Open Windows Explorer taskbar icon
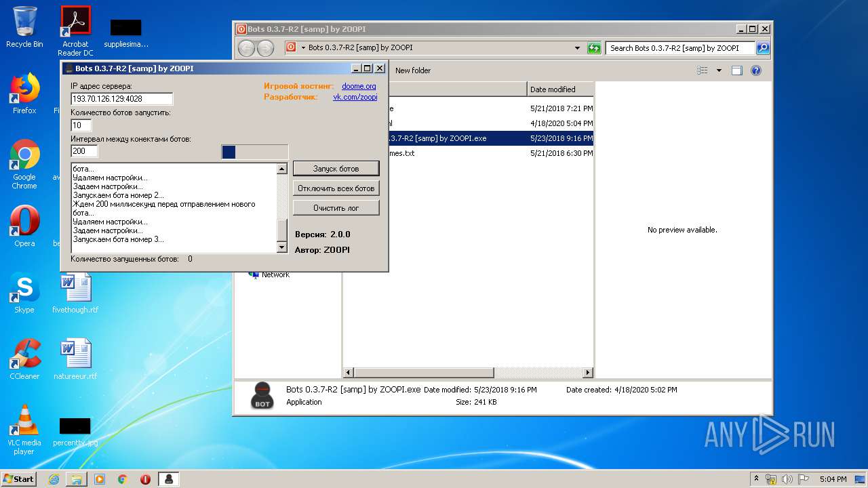 tap(77, 479)
